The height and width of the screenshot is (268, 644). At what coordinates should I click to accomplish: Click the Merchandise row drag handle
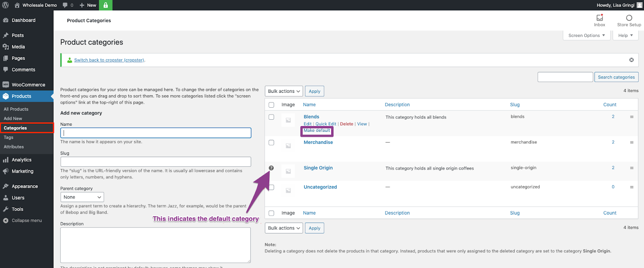(632, 142)
